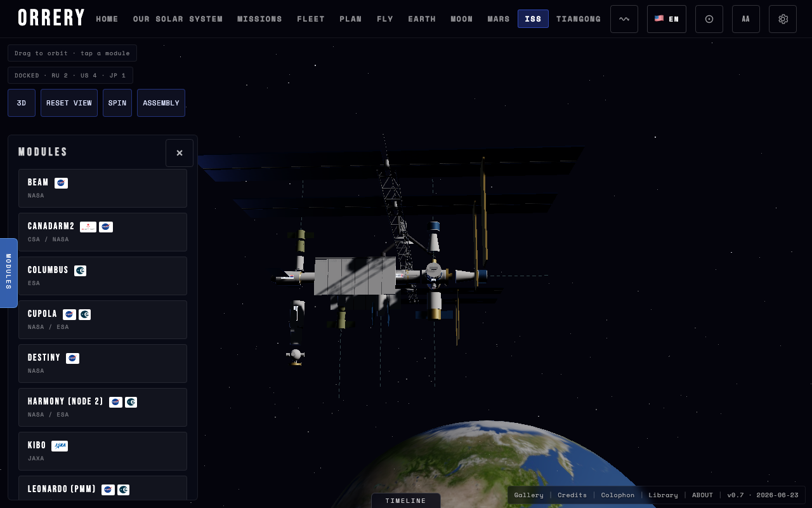Screen dimensions: 812x508
Task: Navigate to Mars page
Action: pyautogui.click(x=499, y=19)
